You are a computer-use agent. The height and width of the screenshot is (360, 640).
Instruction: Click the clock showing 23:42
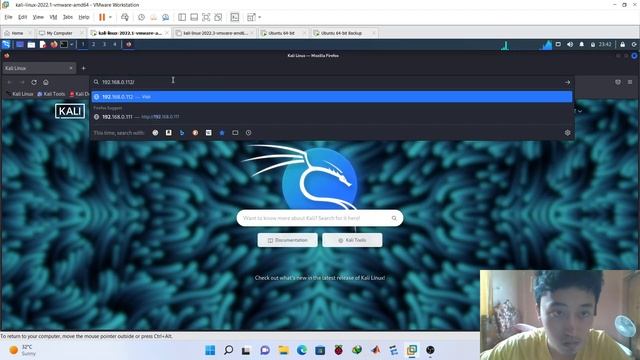[605, 44]
